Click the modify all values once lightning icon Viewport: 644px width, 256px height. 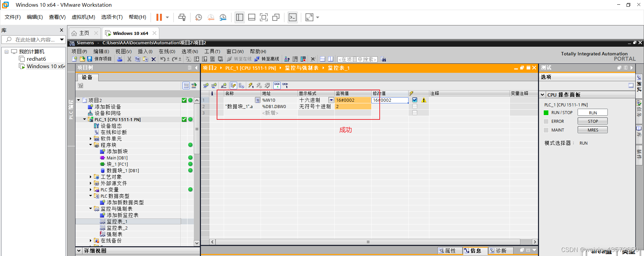251,86
